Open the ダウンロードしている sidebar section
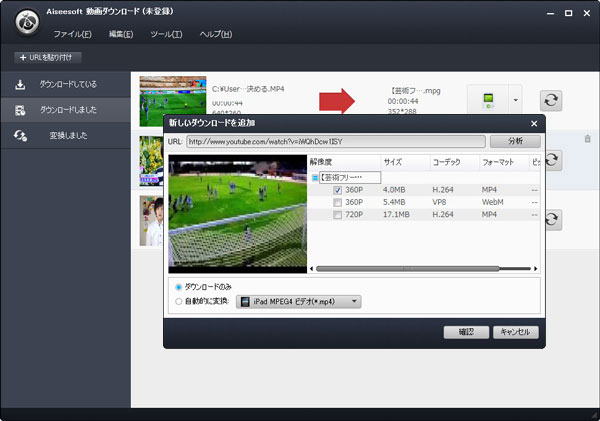This screenshot has height=421, width=600. [66, 84]
